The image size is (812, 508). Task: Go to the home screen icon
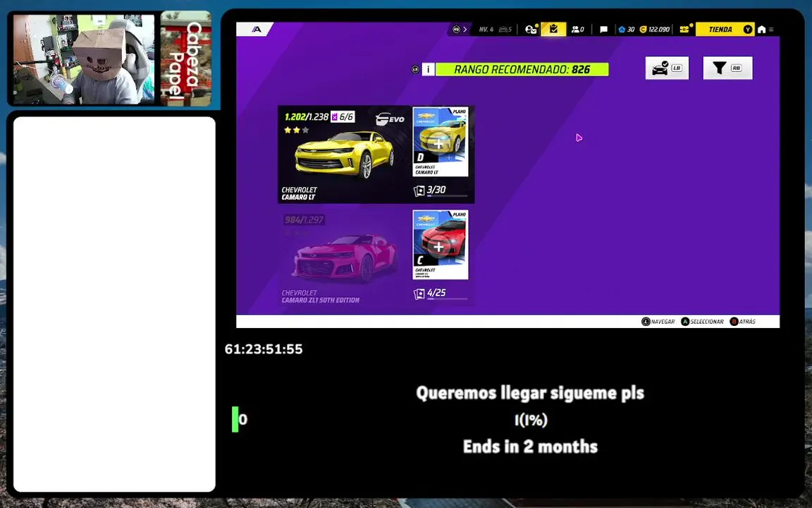pos(761,30)
